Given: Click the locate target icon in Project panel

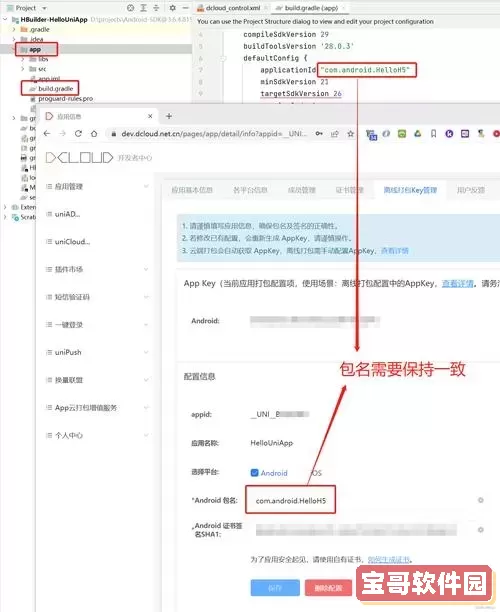Looking at the screenshot, I should (130, 8).
